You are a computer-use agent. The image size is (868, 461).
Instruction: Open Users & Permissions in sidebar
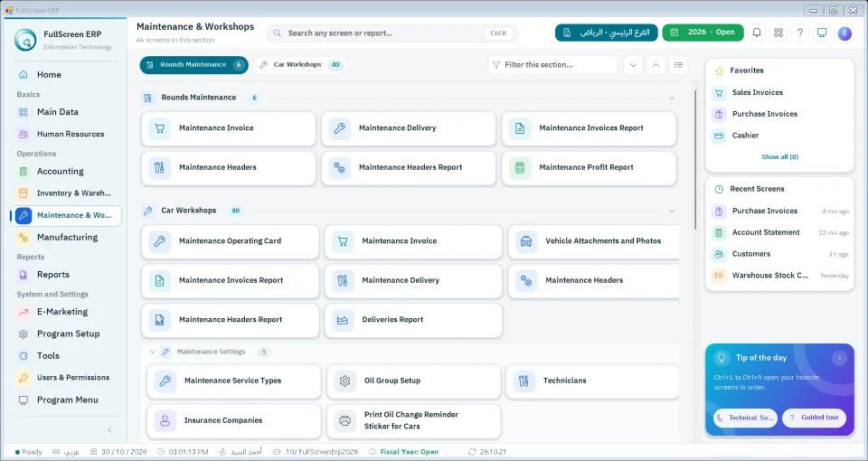pos(65,378)
